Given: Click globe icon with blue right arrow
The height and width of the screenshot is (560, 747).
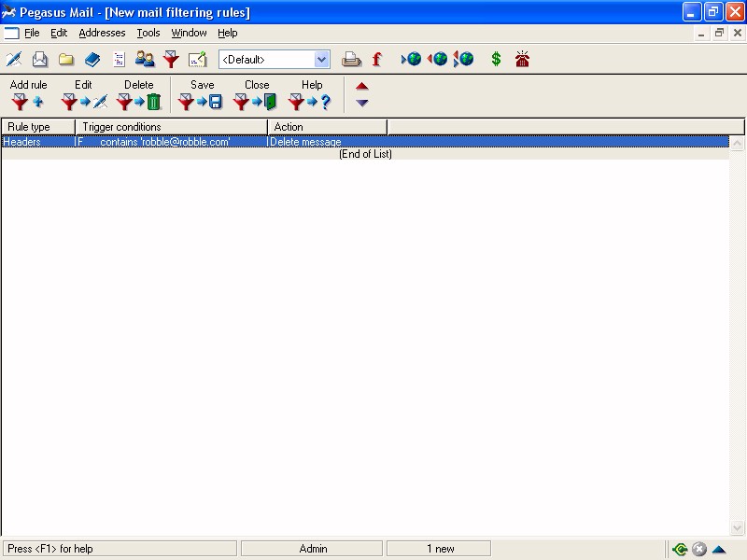Looking at the screenshot, I should pyautogui.click(x=412, y=60).
